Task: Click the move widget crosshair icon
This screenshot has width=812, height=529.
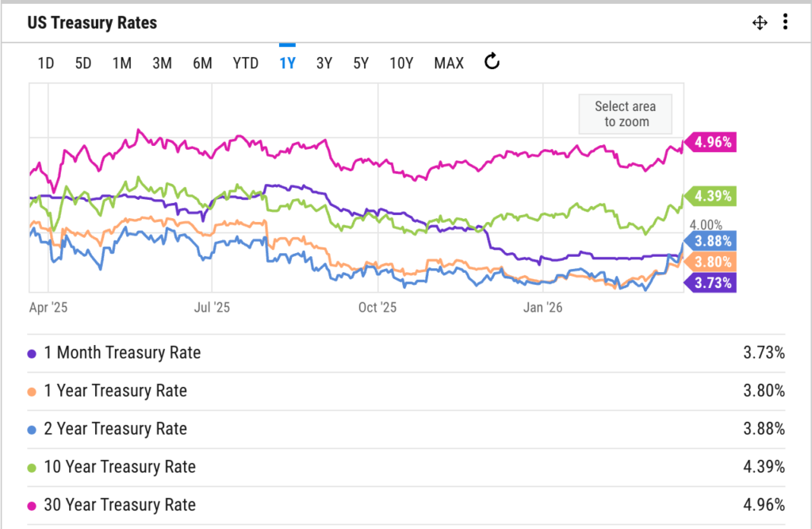Action: [760, 23]
